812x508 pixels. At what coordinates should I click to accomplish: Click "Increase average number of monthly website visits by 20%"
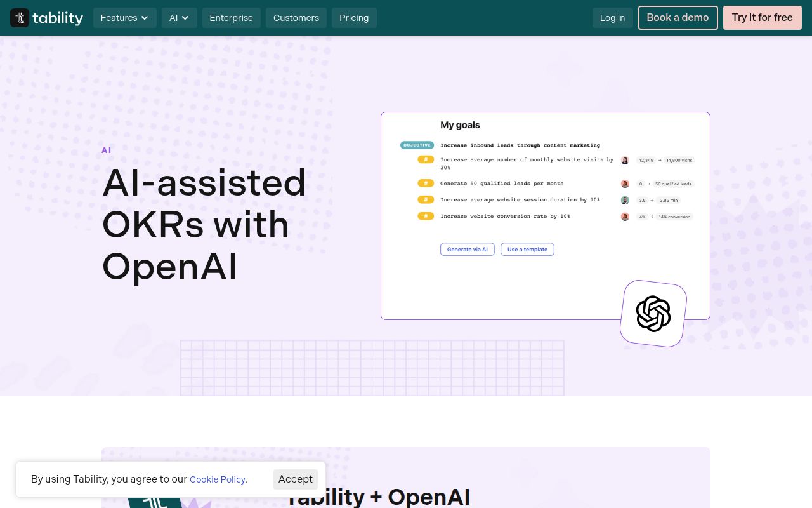527,163
